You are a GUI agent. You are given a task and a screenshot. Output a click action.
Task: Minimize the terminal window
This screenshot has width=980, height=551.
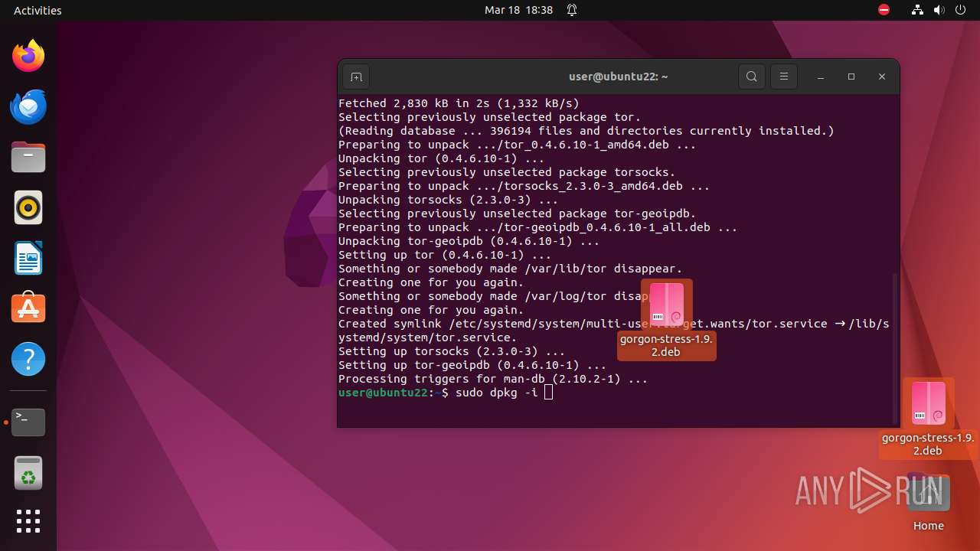point(821,77)
